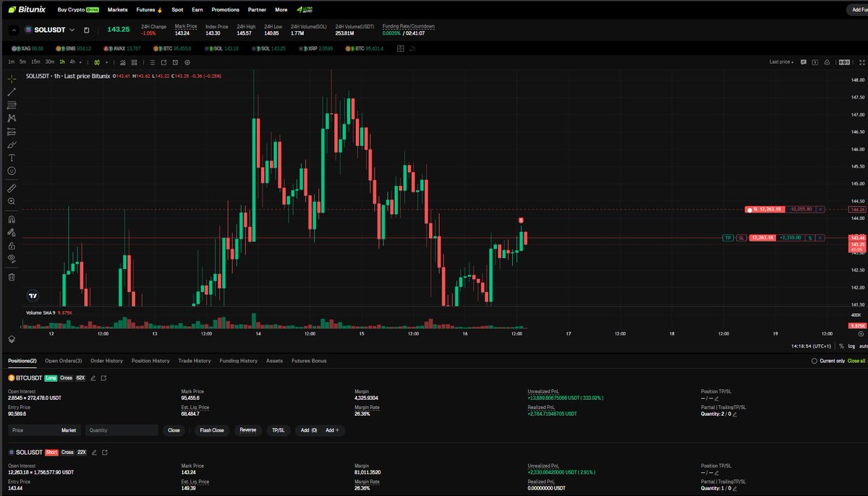Click the Quantity input field
Image resolution: width=868 pixels, height=496 pixels.
click(121, 430)
